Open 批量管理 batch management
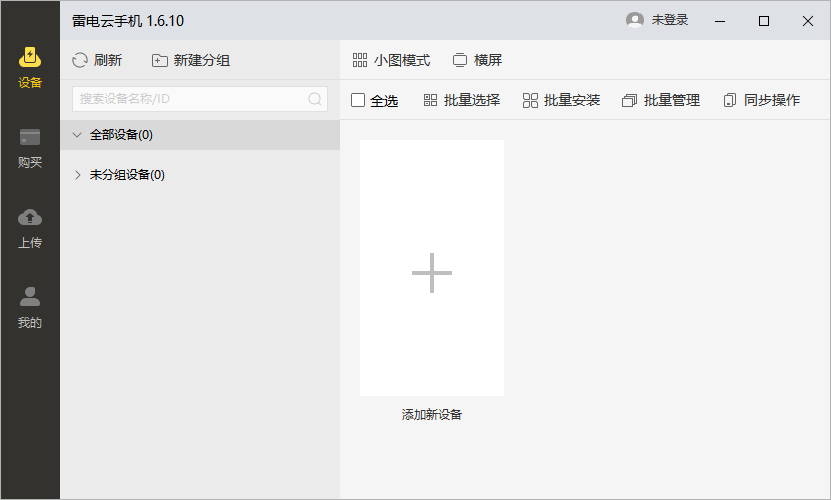This screenshot has width=831, height=500. [661, 100]
